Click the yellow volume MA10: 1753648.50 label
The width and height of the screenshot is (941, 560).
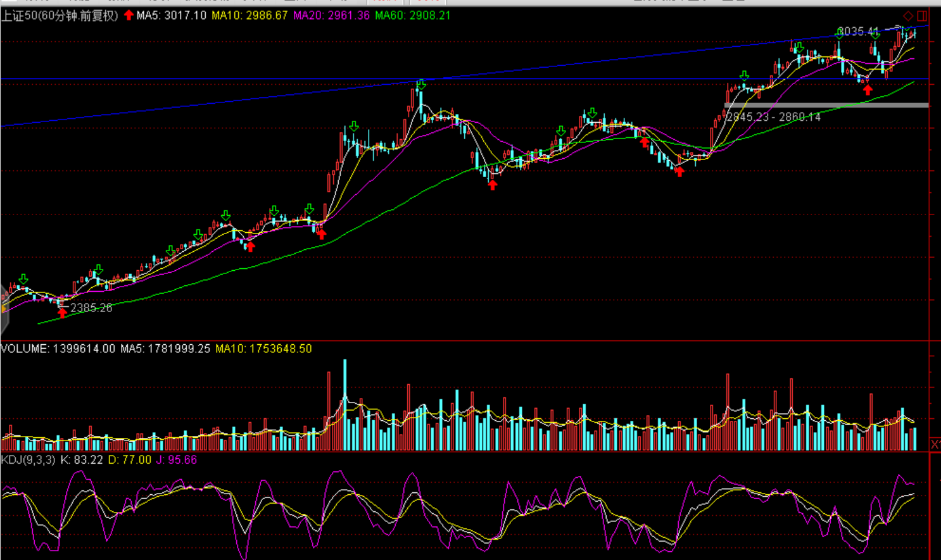click(x=263, y=349)
